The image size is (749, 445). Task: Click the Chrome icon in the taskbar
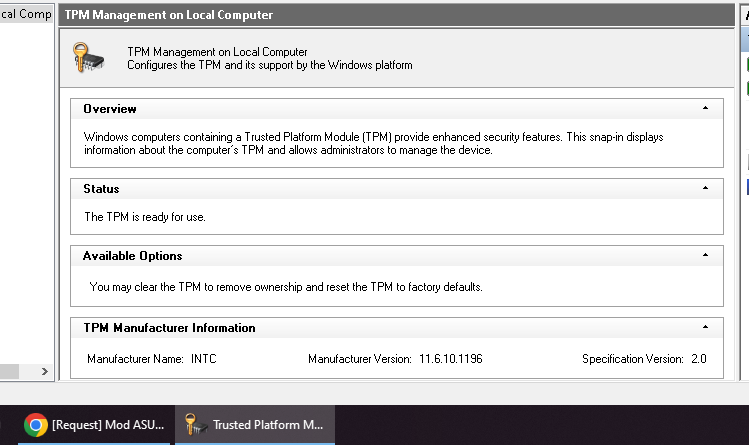[x=35, y=425]
